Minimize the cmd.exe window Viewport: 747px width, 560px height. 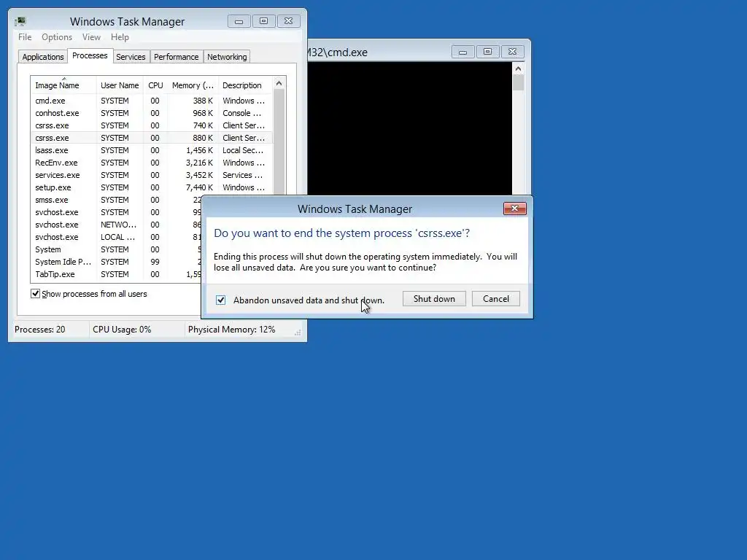(x=462, y=52)
